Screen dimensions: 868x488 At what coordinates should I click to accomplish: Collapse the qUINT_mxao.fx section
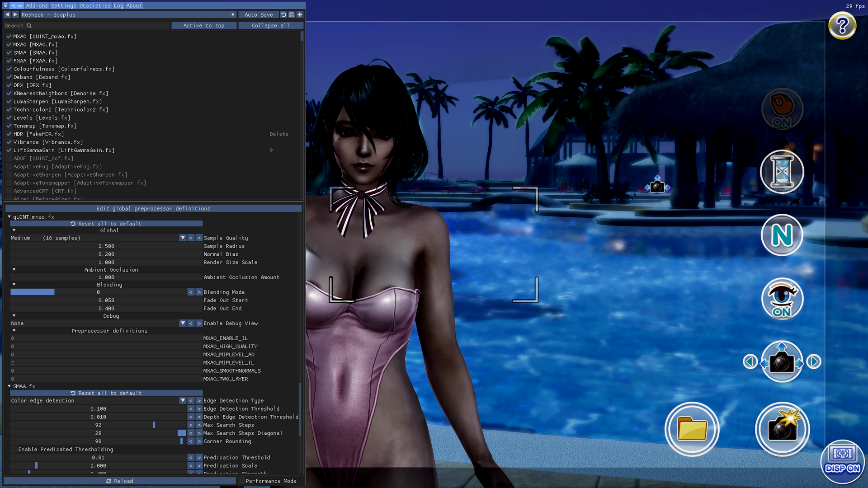pos(9,217)
